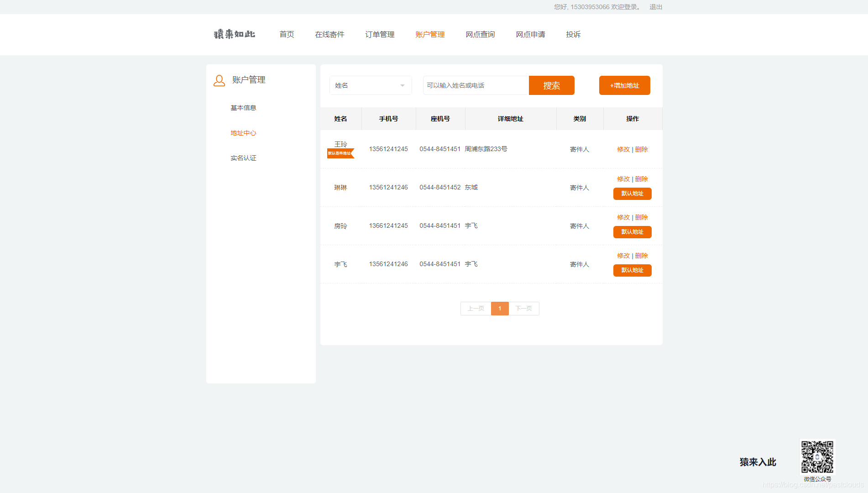Image resolution: width=868 pixels, height=493 pixels.
Task: Click the greeting text with 15303953066
Action: pyautogui.click(x=597, y=7)
